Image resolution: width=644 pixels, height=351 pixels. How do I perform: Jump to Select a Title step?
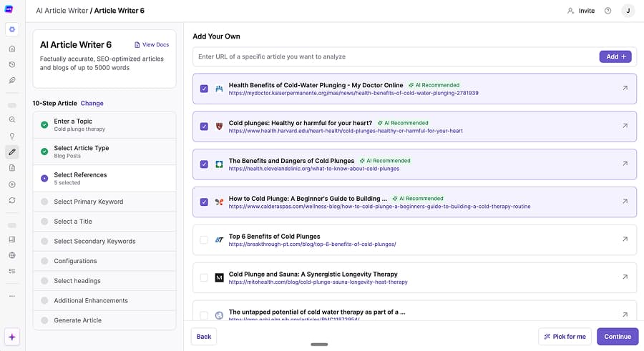click(x=104, y=222)
